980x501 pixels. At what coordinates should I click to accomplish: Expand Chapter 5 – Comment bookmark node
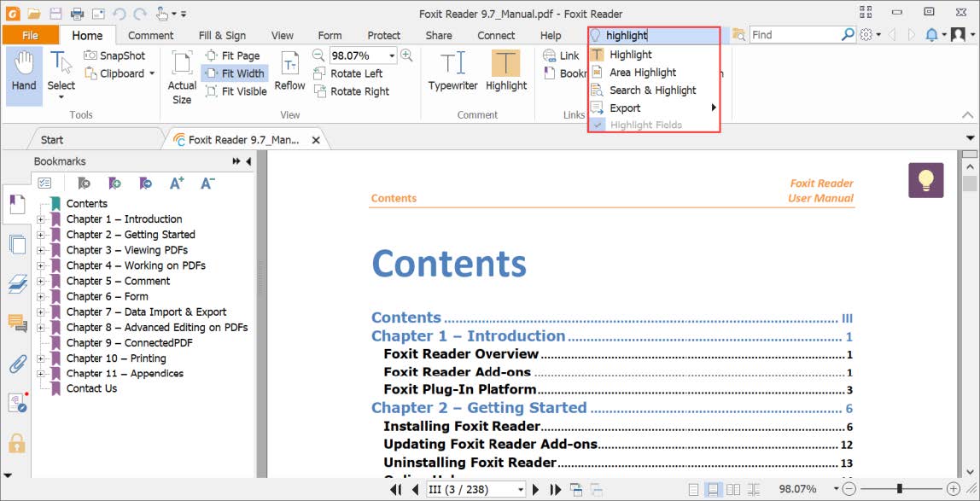pos(40,281)
